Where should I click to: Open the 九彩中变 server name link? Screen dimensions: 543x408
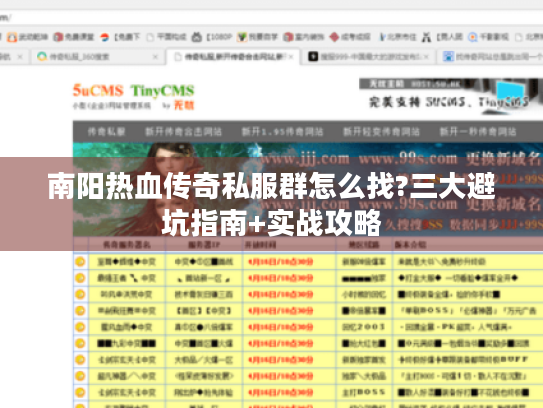(127, 343)
